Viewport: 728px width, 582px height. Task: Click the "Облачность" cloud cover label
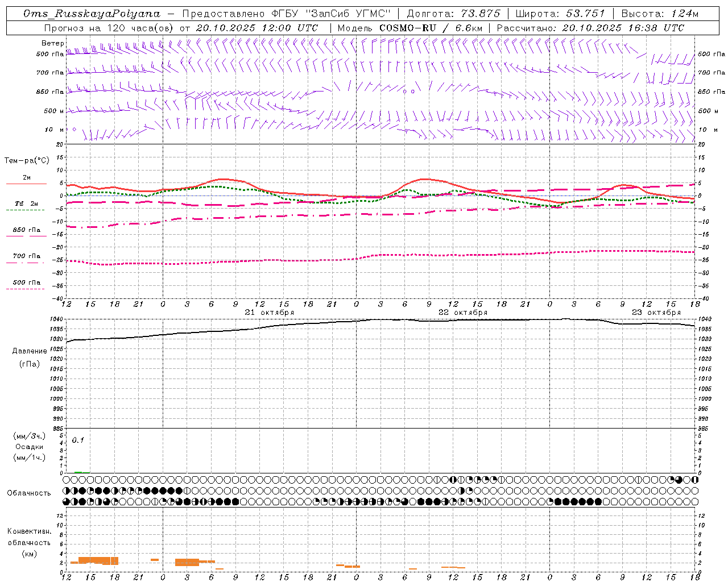point(29,493)
